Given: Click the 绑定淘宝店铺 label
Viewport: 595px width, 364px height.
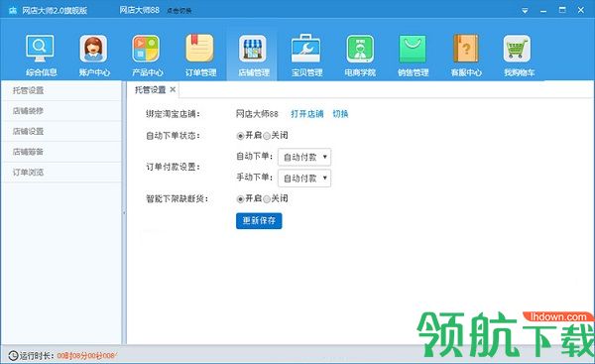Looking at the screenshot, I should (173, 114).
